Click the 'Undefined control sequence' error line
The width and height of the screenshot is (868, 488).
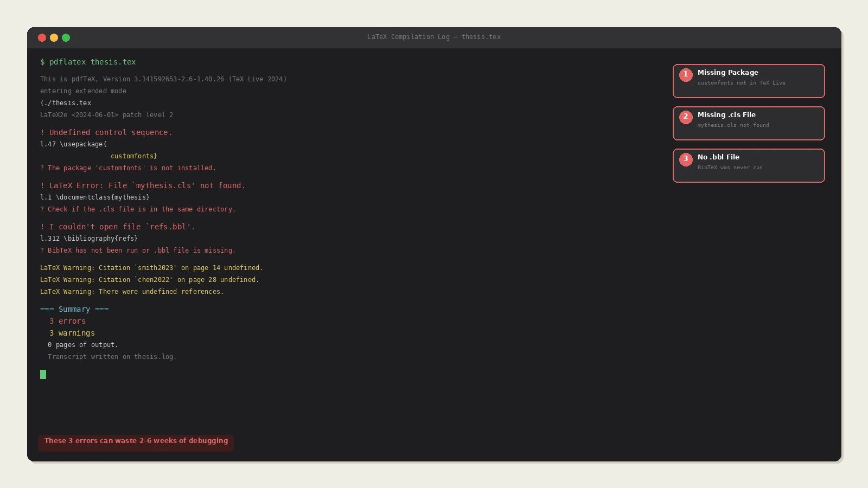pos(106,132)
